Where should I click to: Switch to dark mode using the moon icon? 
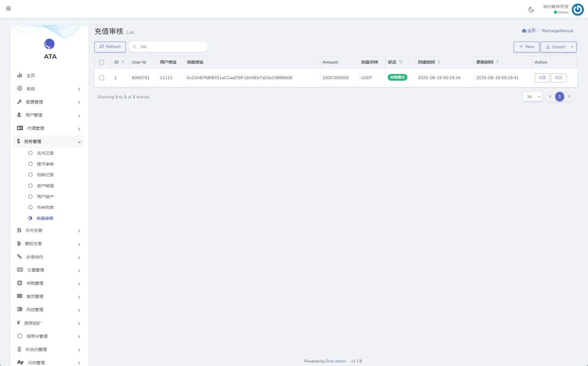531,10
